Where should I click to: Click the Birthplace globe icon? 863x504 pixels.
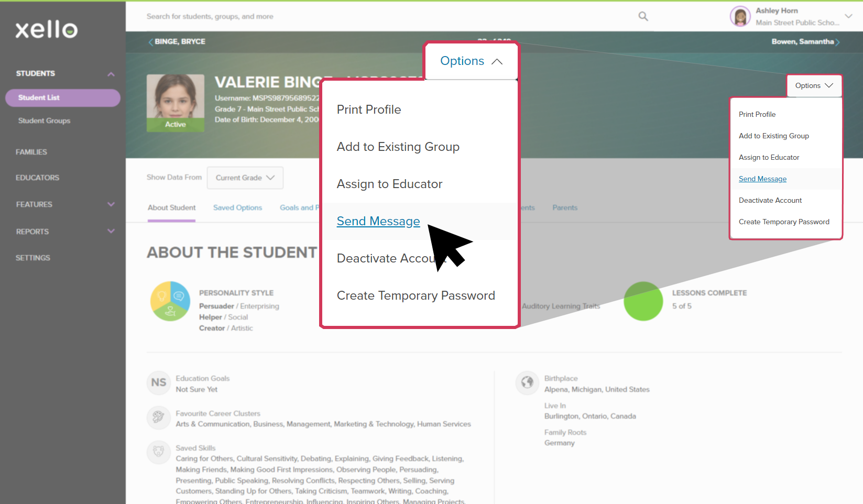(528, 383)
